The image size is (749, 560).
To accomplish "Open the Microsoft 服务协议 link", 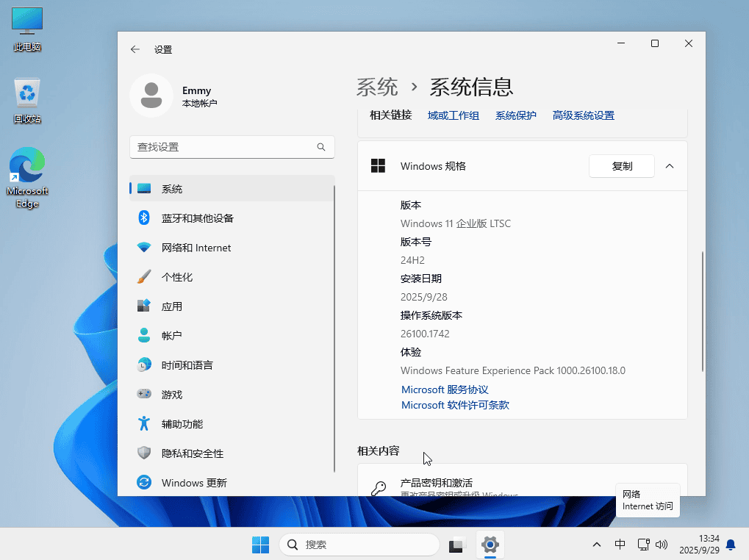I will point(445,390).
